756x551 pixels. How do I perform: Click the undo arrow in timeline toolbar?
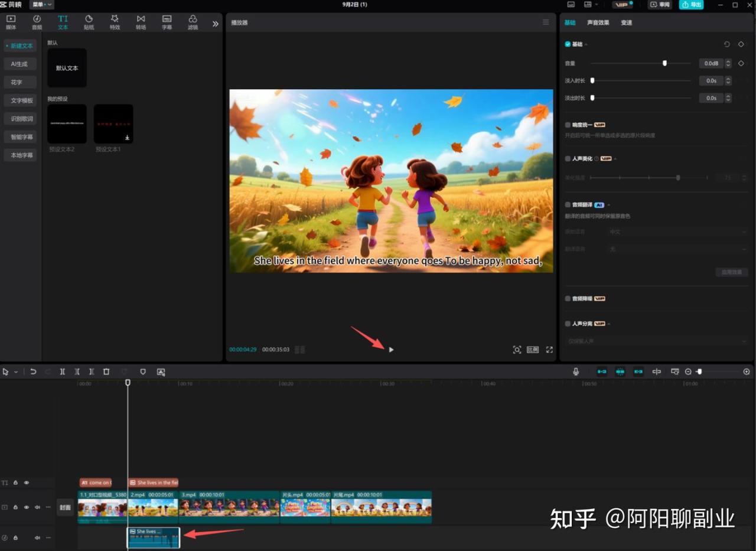(x=33, y=371)
